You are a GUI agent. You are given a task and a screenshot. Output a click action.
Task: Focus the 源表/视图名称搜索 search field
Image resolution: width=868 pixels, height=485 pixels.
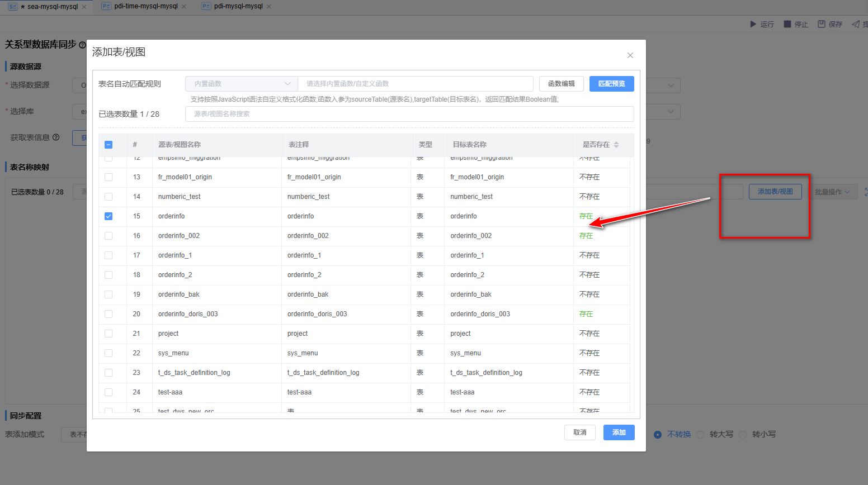(x=409, y=114)
